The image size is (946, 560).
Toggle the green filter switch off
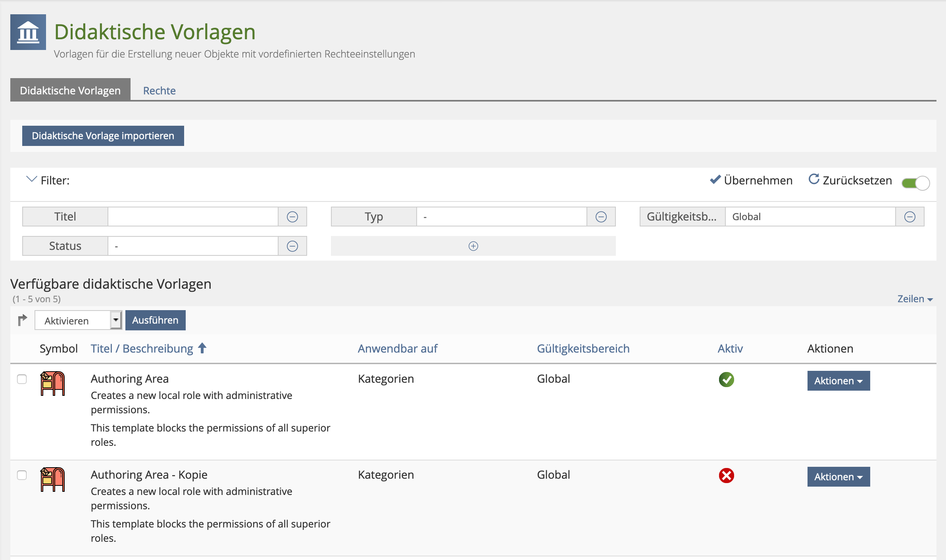tap(915, 183)
